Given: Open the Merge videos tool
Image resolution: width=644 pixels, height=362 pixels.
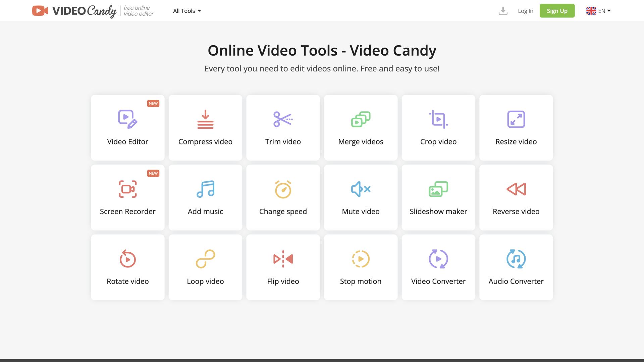Looking at the screenshot, I should click(361, 127).
